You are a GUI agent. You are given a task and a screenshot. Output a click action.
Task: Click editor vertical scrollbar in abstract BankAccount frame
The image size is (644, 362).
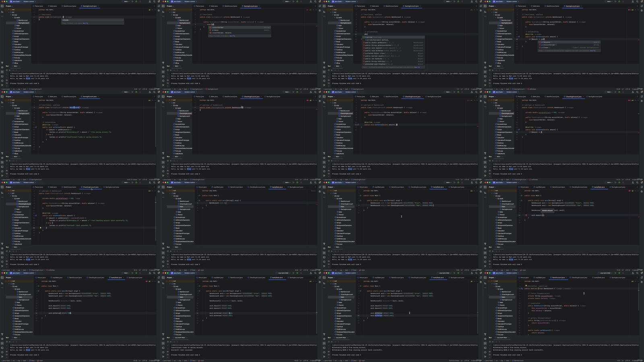pyautogui.click(x=639, y=296)
